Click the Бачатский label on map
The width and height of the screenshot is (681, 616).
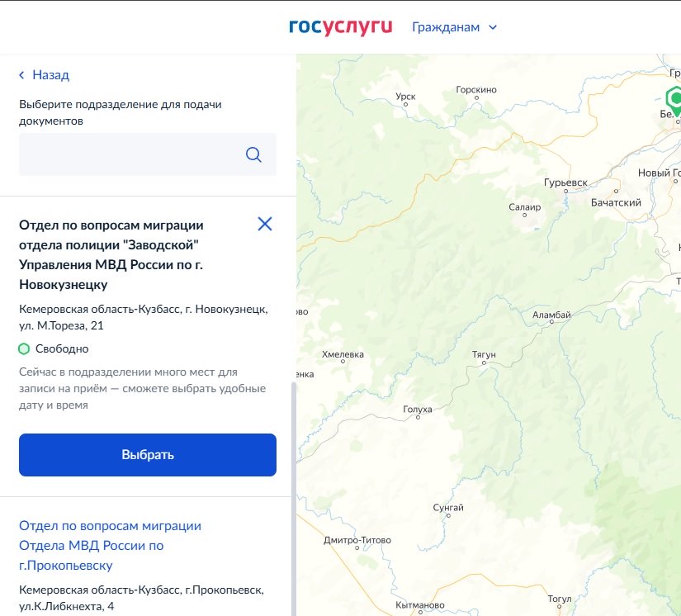point(616,202)
